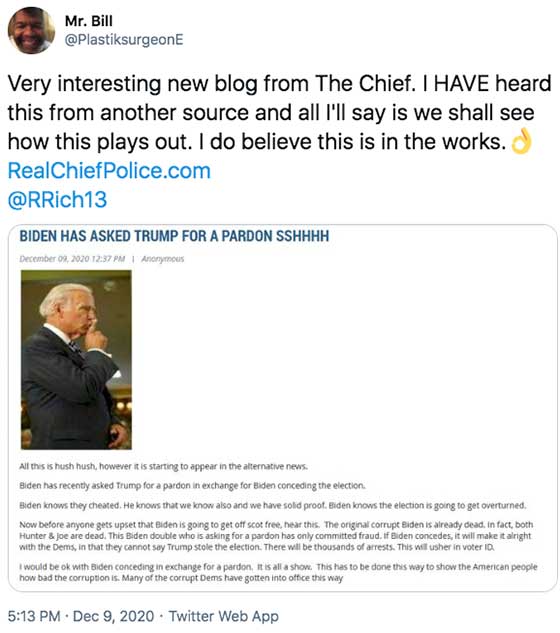Viewport: 560px width, 633px height.
Task: Click the Dec 9, 2020 tweet date
Action: pyautogui.click(x=113, y=616)
